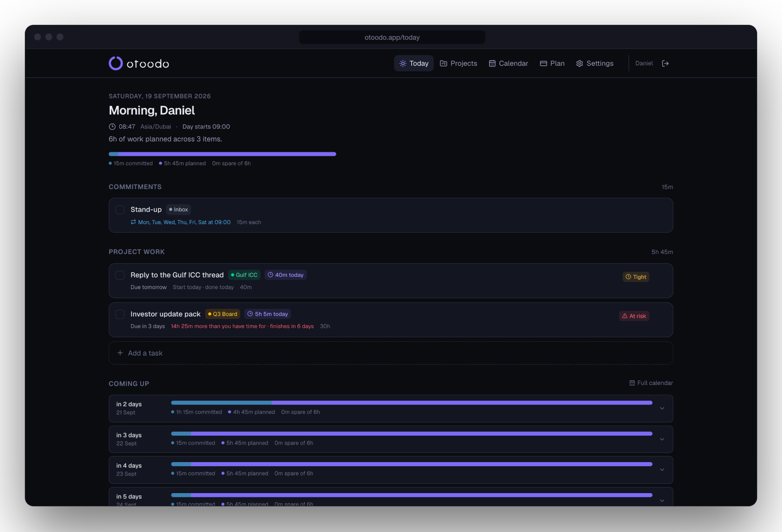
Task: Click the repeat icon on Stand-up schedule
Action: [x=133, y=222]
